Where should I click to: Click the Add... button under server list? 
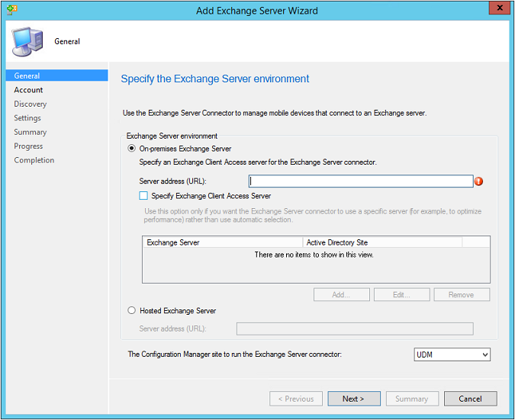[342, 295]
